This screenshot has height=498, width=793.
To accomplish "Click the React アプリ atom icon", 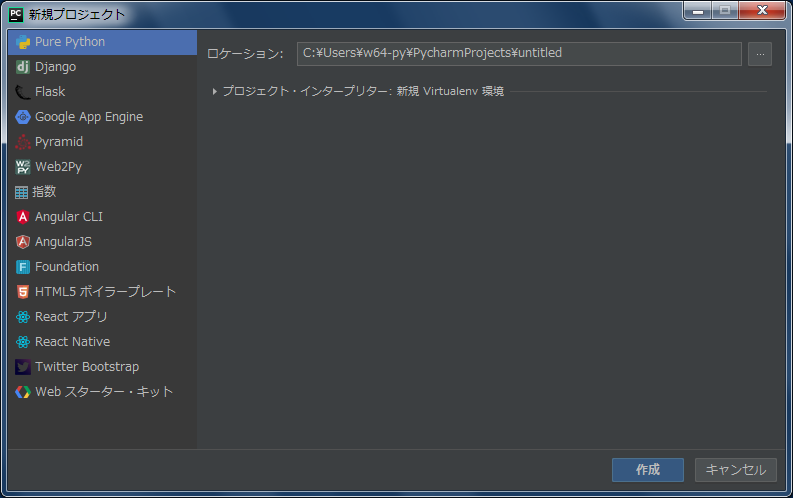I will point(23,317).
